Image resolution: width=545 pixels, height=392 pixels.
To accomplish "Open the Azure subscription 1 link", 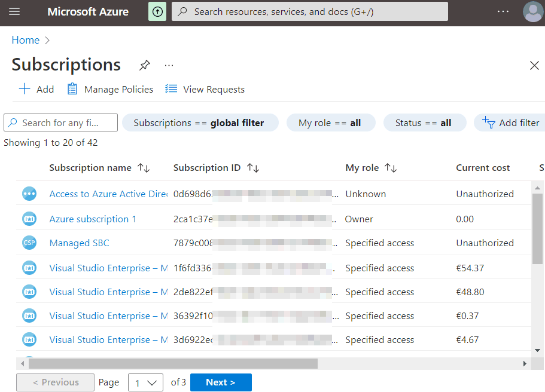I will [93, 219].
